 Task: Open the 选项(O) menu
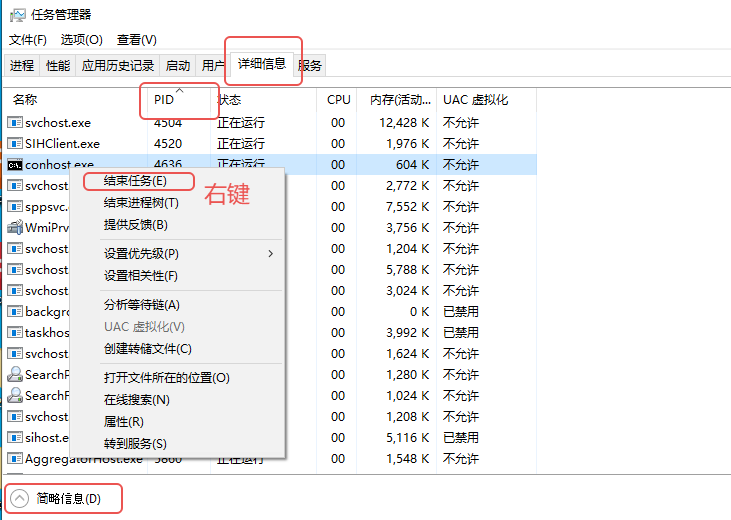[x=82, y=40]
